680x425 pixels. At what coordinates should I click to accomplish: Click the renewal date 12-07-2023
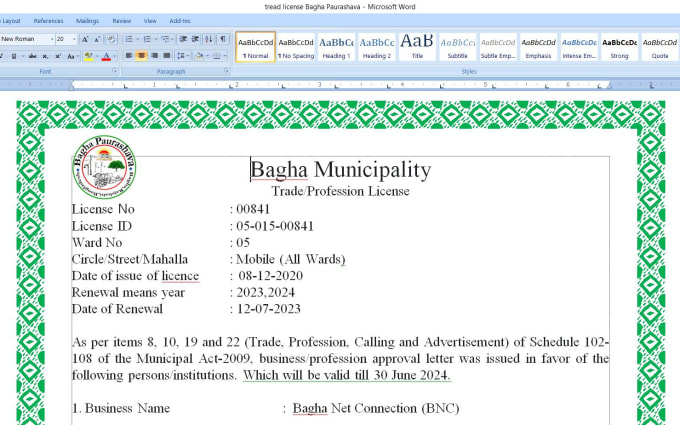[x=268, y=309]
